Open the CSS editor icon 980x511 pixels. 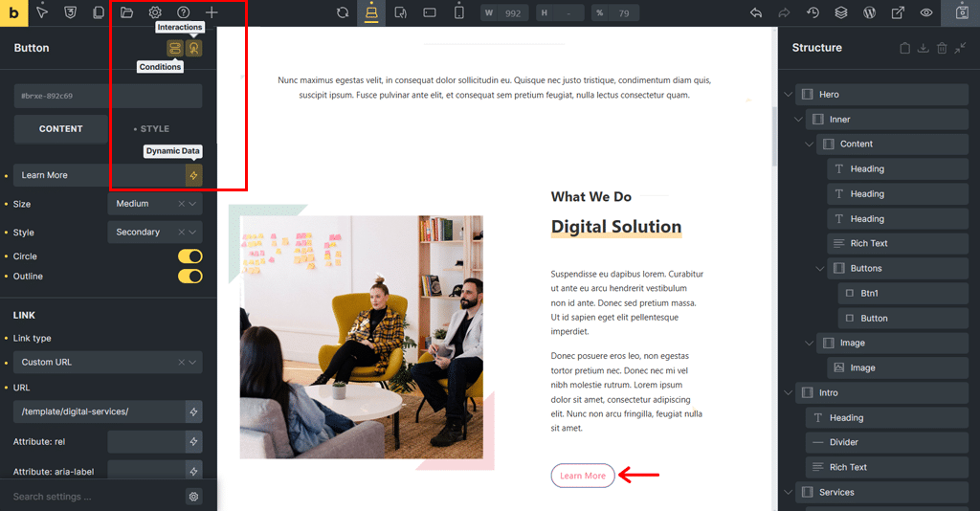pyautogui.click(x=70, y=12)
